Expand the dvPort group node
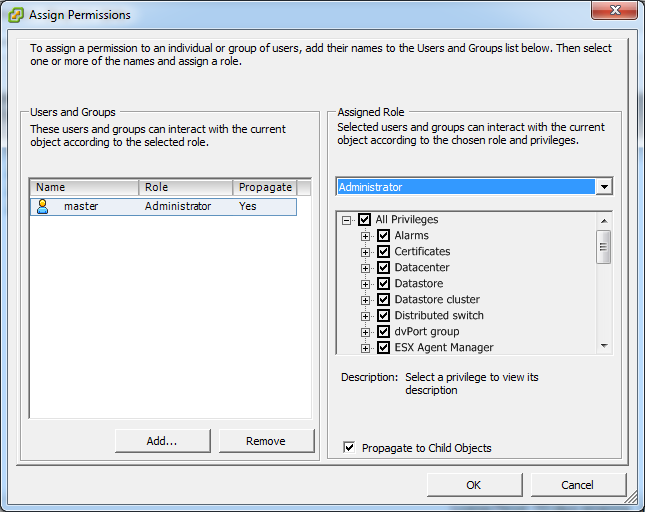 (365, 332)
